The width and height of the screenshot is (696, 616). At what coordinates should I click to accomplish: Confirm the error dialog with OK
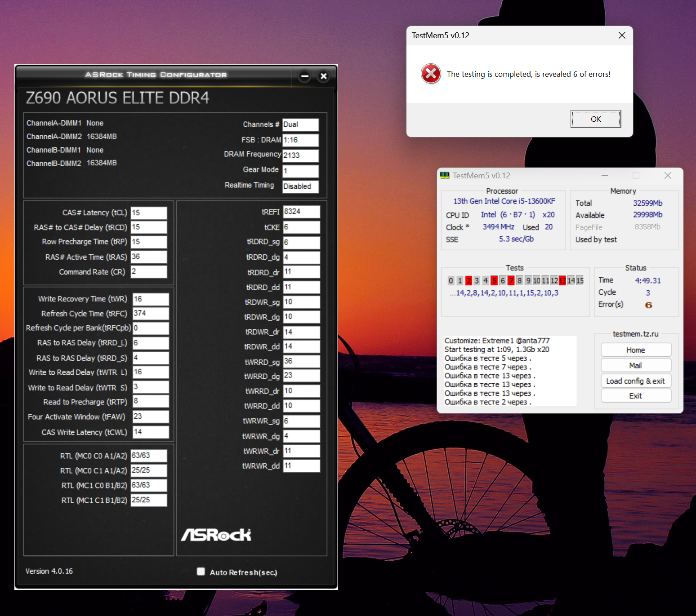596,119
